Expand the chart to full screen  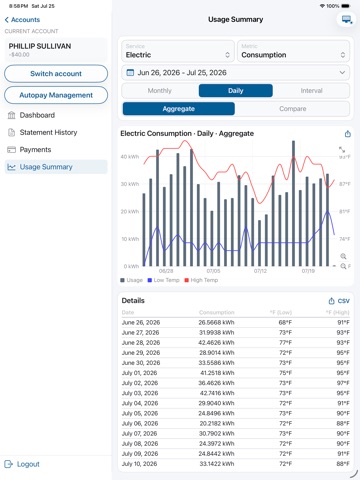[x=342, y=150]
